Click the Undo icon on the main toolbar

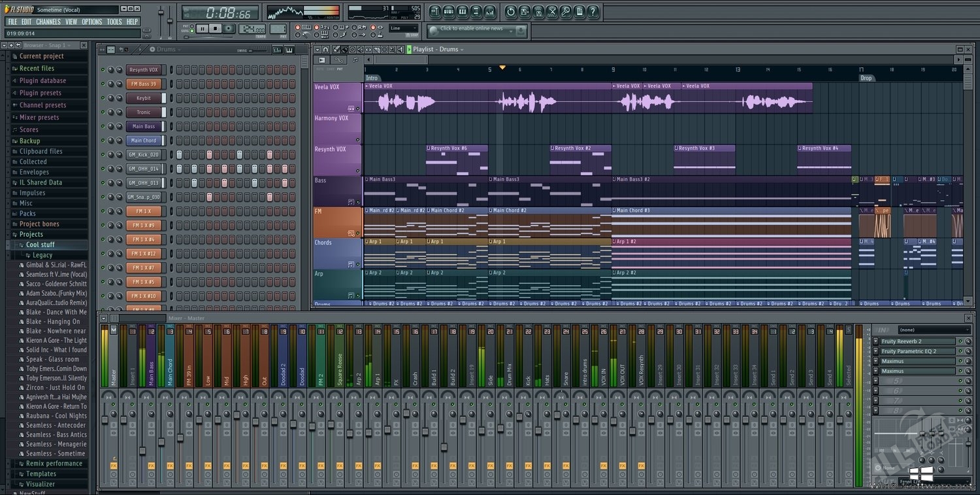511,11
